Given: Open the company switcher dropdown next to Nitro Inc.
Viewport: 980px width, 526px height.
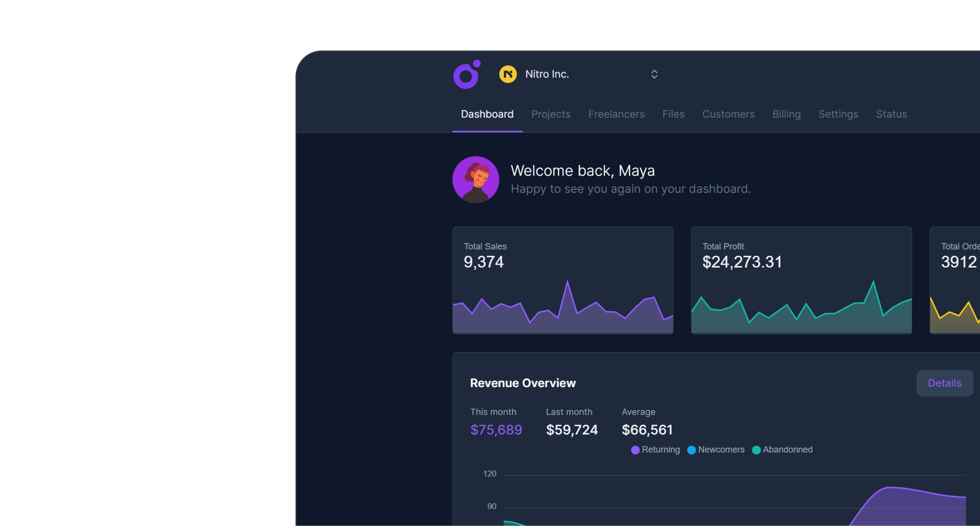Looking at the screenshot, I should [x=654, y=74].
